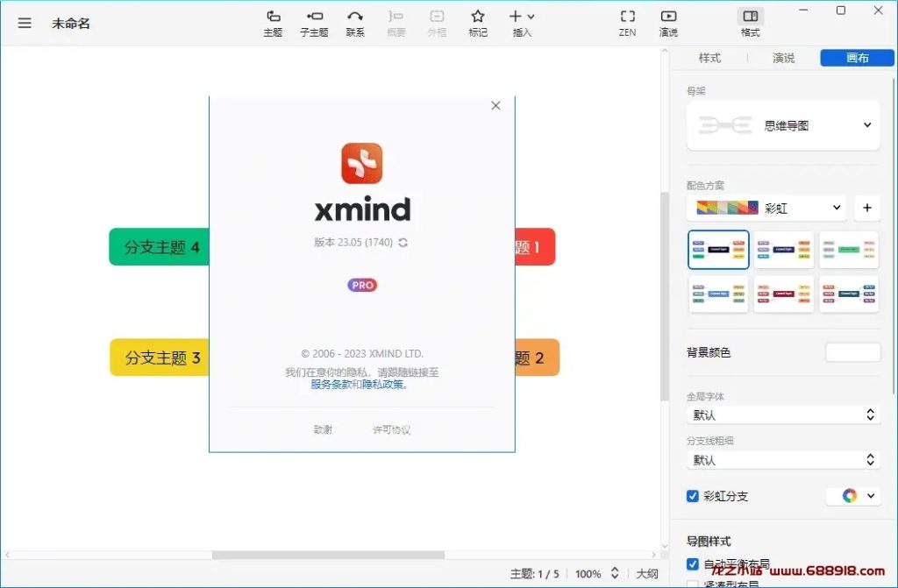The image size is (898, 588).
Task: Click the 主题: 1 / 5 topic counter
Action: click(534, 574)
